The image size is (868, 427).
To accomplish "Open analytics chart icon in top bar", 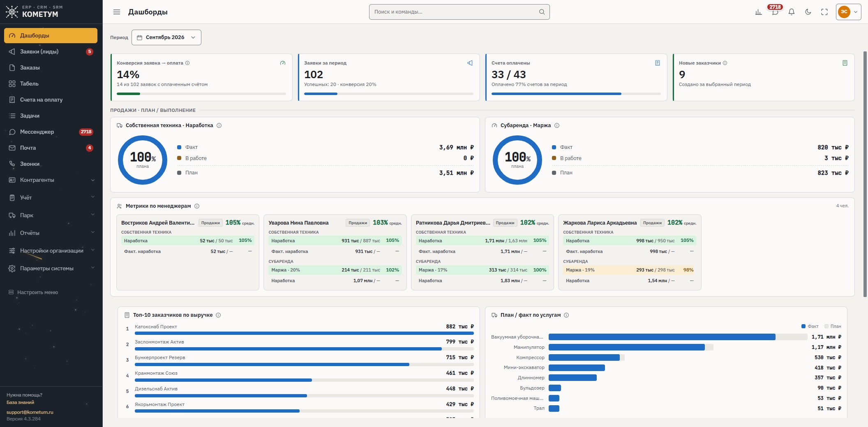I will tap(758, 12).
